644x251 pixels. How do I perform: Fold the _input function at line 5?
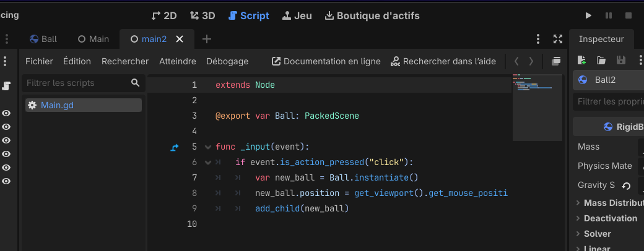(x=208, y=147)
